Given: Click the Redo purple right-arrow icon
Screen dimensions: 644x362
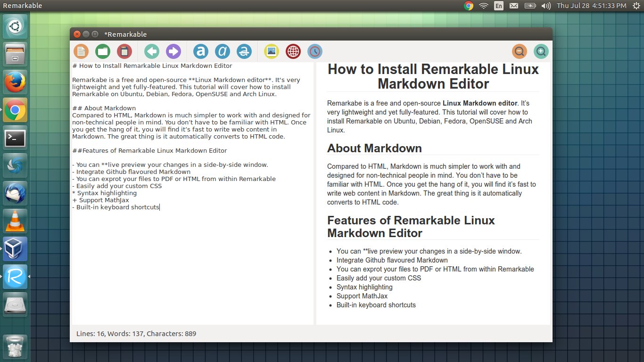Looking at the screenshot, I should pyautogui.click(x=173, y=51).
